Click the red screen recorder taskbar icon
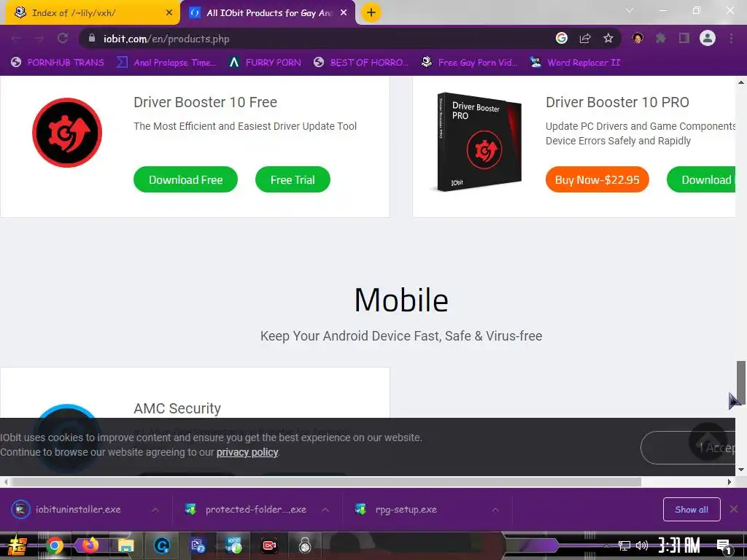Image resolution: width=747 pixels, height=560 pixels. click(269, 545)
